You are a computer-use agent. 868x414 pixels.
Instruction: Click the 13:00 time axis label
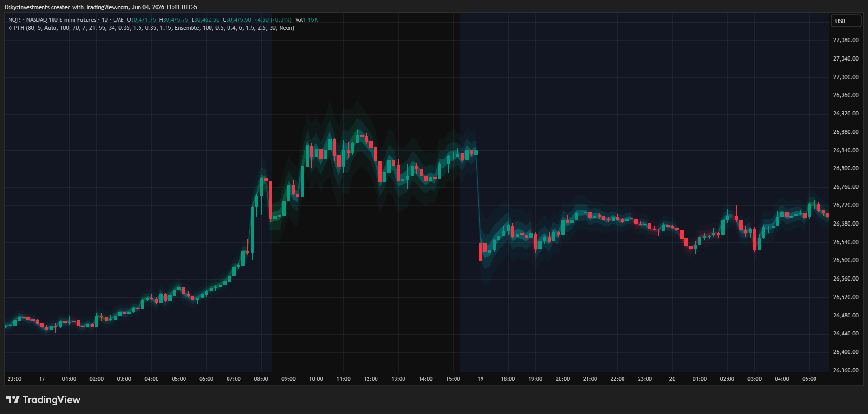pos(398,379)
